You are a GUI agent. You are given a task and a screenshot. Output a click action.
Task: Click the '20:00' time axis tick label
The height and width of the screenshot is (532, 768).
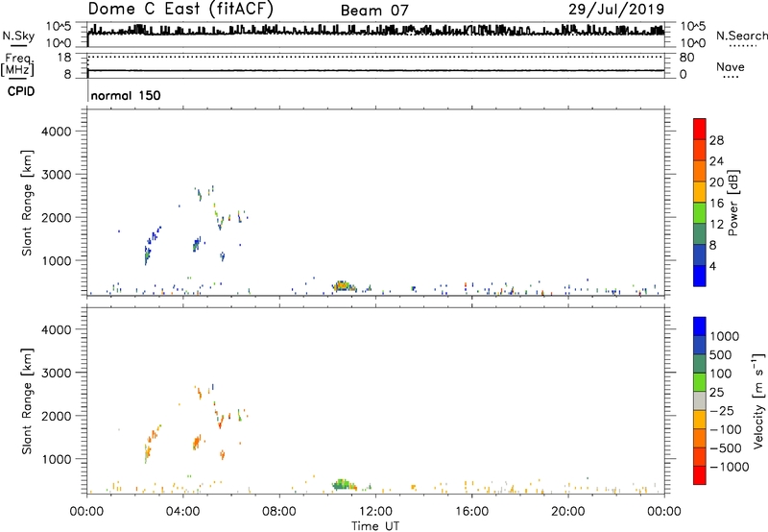pyautogui.click(x=568, y=512)
